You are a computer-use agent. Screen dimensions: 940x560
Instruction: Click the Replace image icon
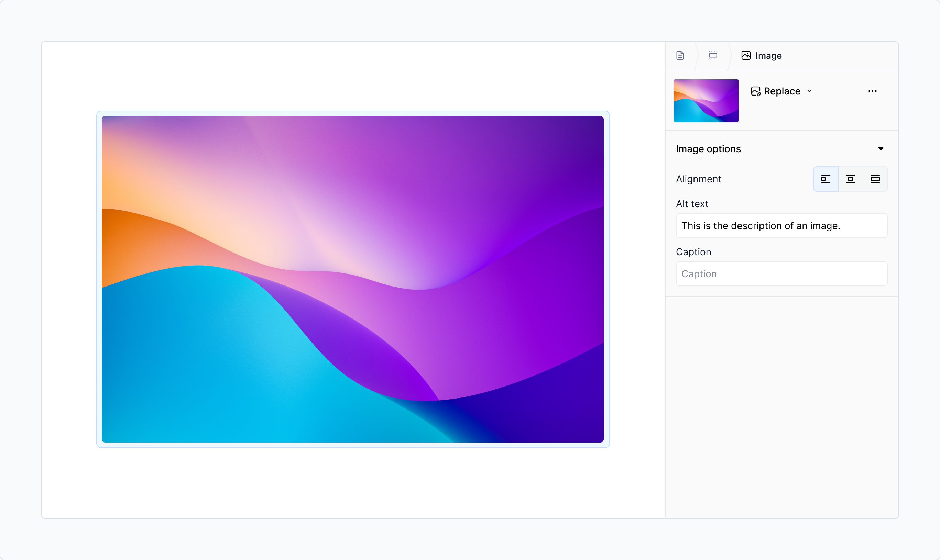coord(755,91)
